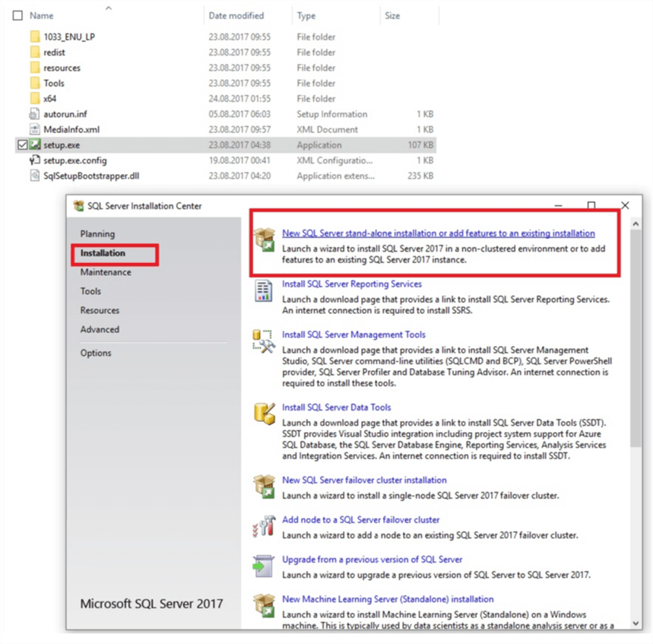Click the add-node tools icon
The height and width of the screenshot is (644, 653).
tap(265, 525)
